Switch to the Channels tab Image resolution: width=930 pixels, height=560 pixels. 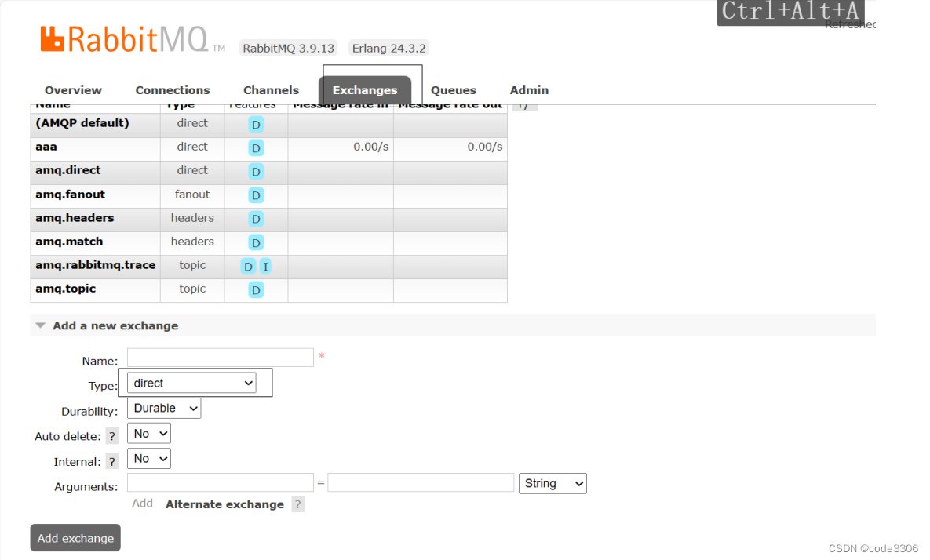pos(271,90)
